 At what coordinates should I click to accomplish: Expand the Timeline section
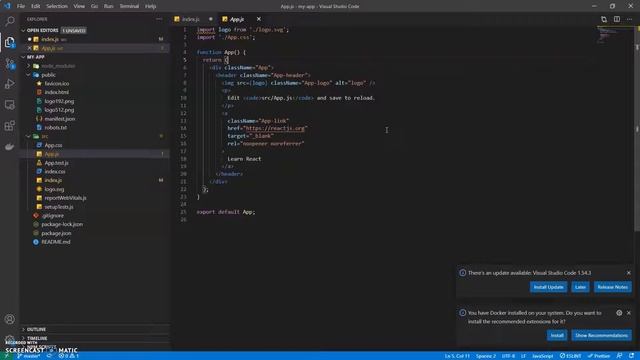tap(37, 338)
